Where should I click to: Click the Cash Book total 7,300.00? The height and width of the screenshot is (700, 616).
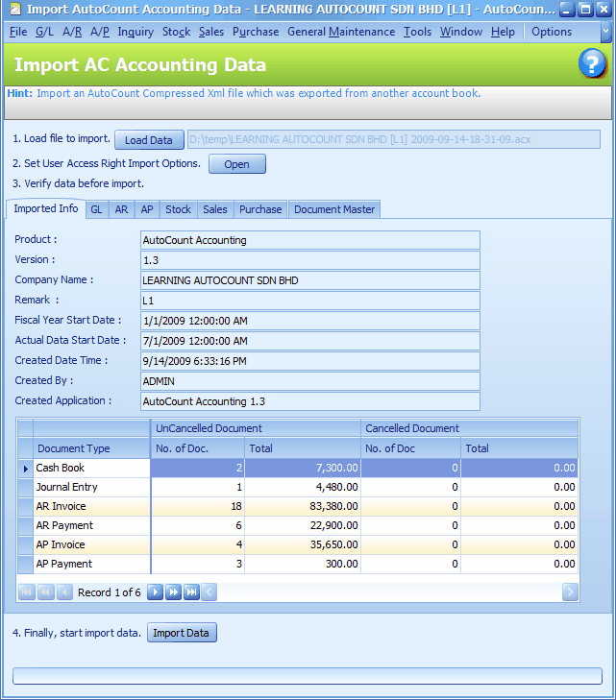tap(303, 469)
